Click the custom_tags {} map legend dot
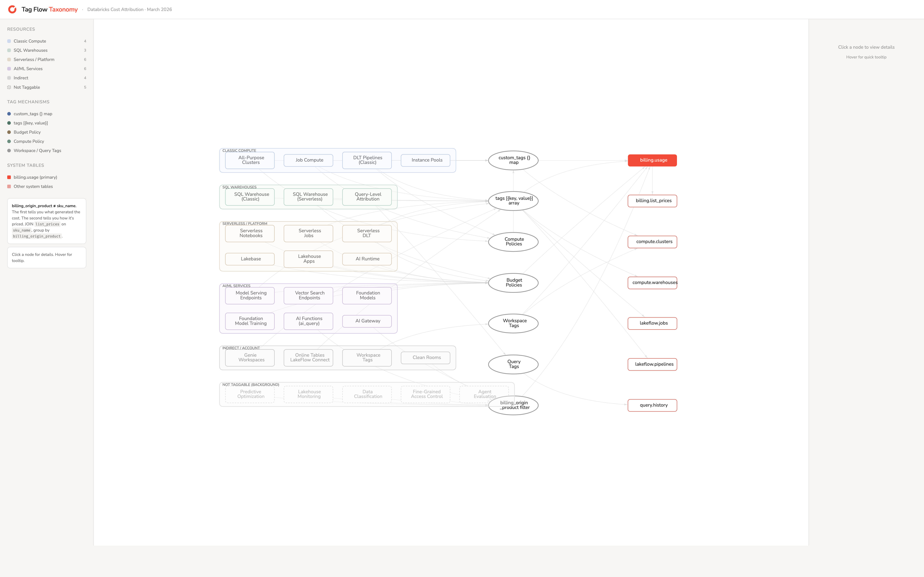The width and height of the screenshot is (924, 577). (9, 114)
